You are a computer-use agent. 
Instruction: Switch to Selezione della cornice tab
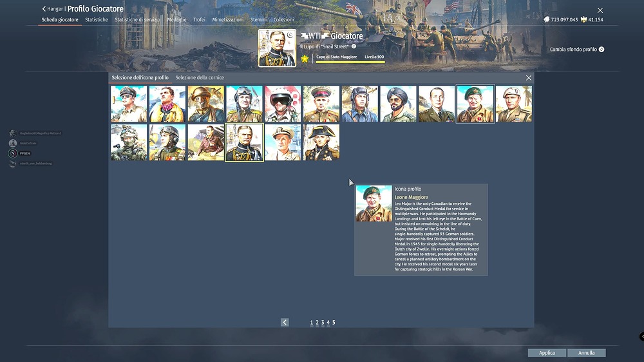[200, 78]
